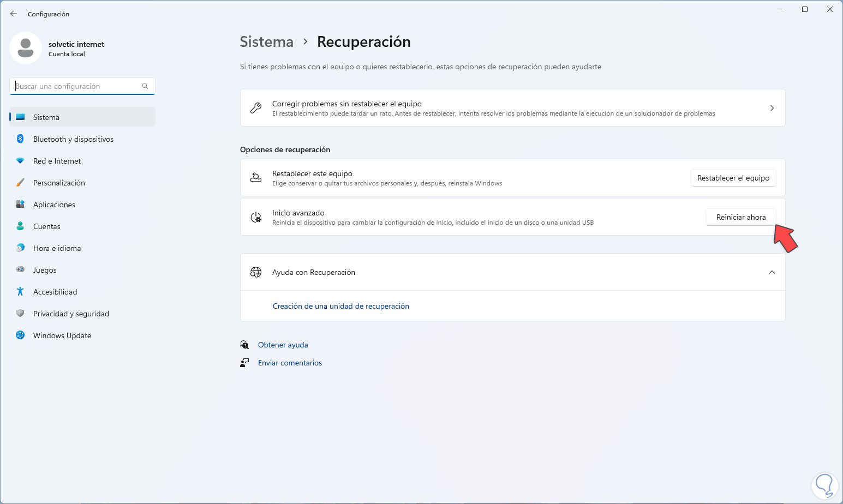Viewport: 843px width, 504px height.
Task: Click the Enviar comentarios link
Action: pos(290,363)
